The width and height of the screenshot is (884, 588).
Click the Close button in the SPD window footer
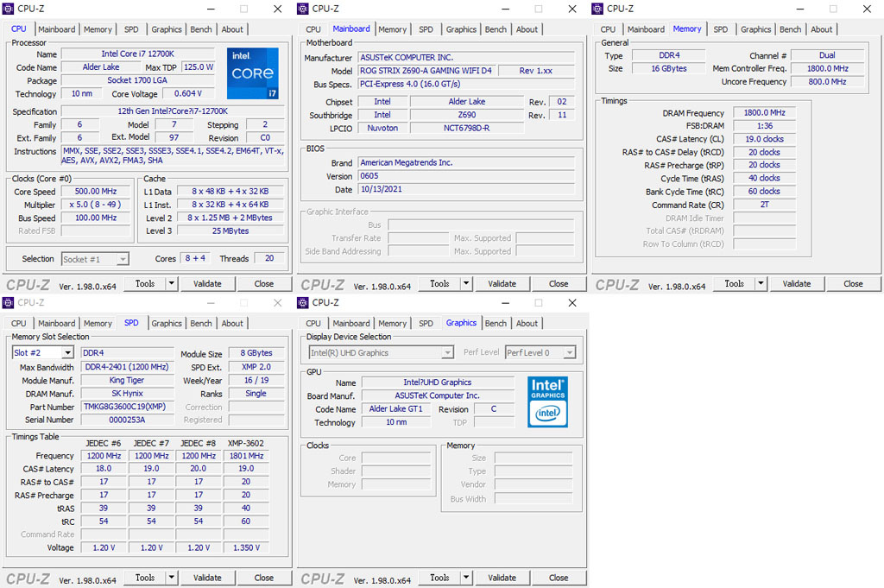tap(264, 578)
